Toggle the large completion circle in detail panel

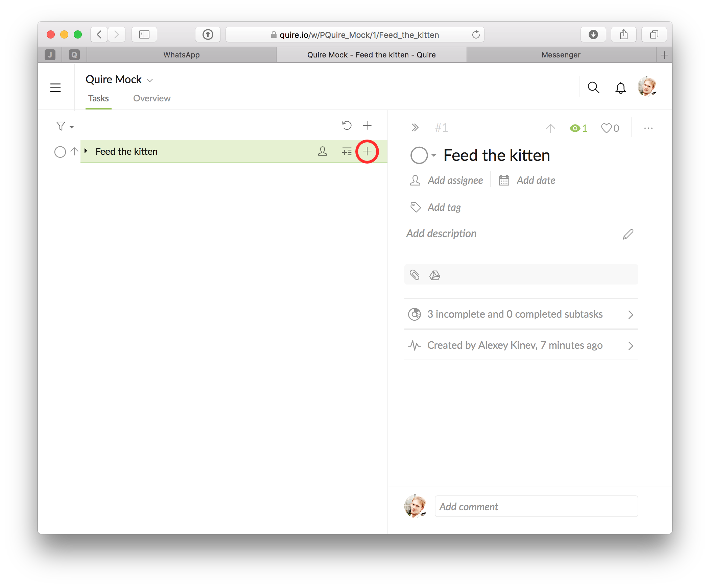tap(419, 155)
